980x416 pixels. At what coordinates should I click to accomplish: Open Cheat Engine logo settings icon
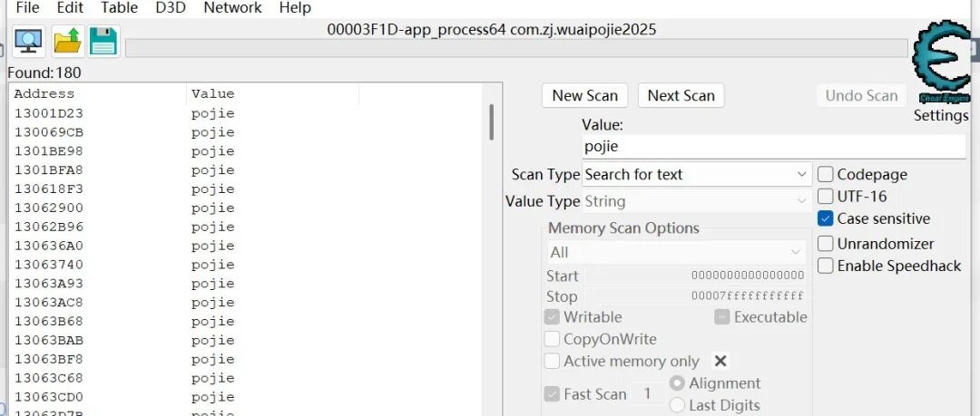(942, 62)
